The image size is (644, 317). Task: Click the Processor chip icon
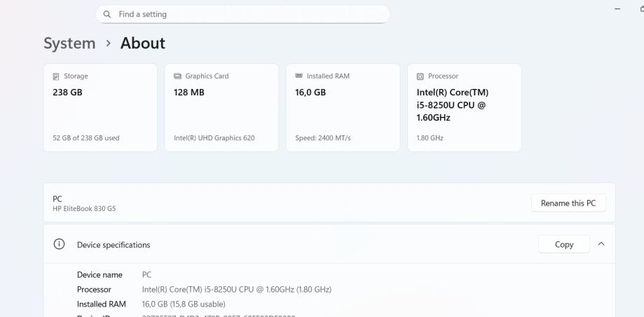click(420, 76)
